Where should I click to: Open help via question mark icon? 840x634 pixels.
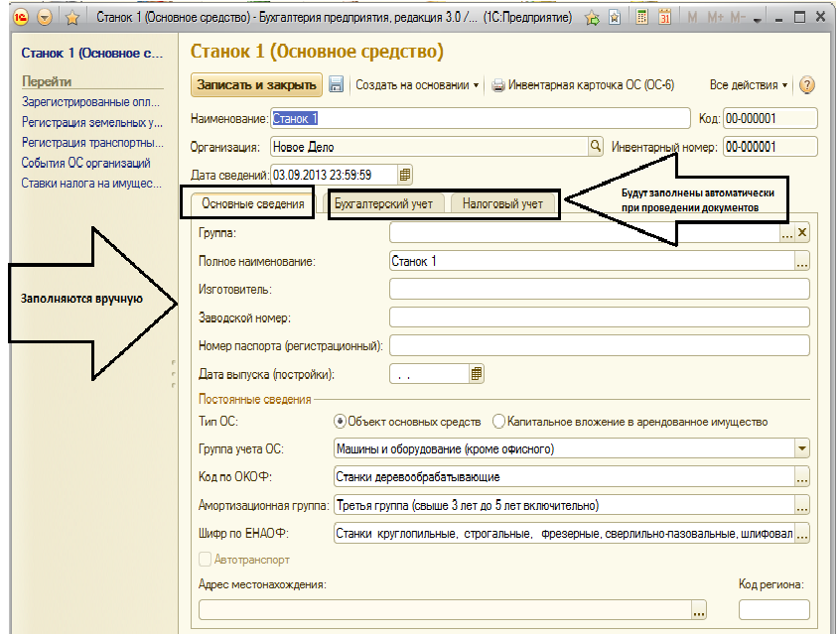click(807, 84)
